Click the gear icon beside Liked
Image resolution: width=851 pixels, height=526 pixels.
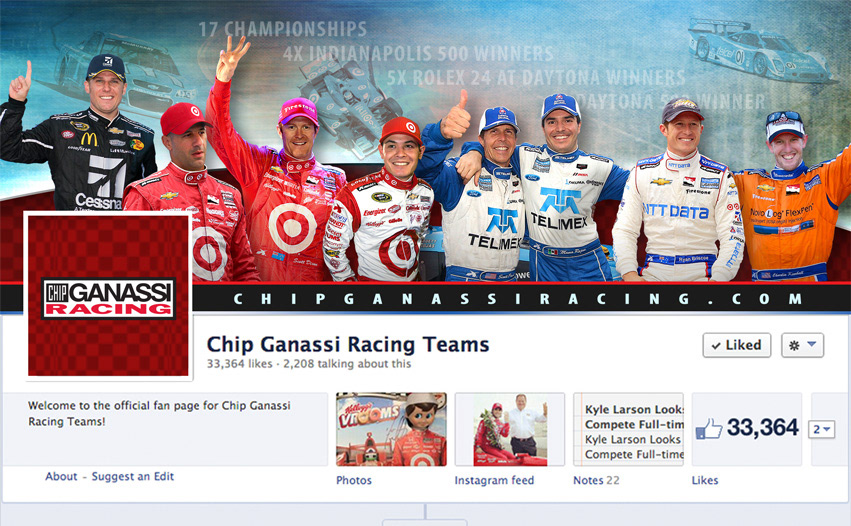(x=794, y=345)
